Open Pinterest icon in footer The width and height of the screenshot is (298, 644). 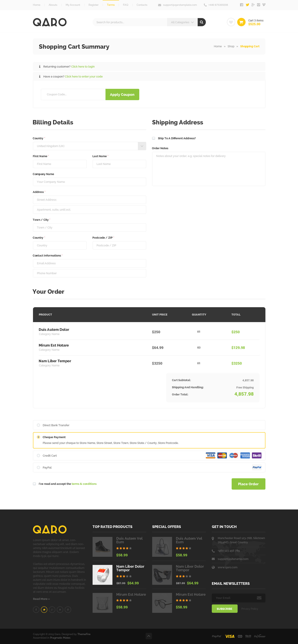[x=68, y=609]
